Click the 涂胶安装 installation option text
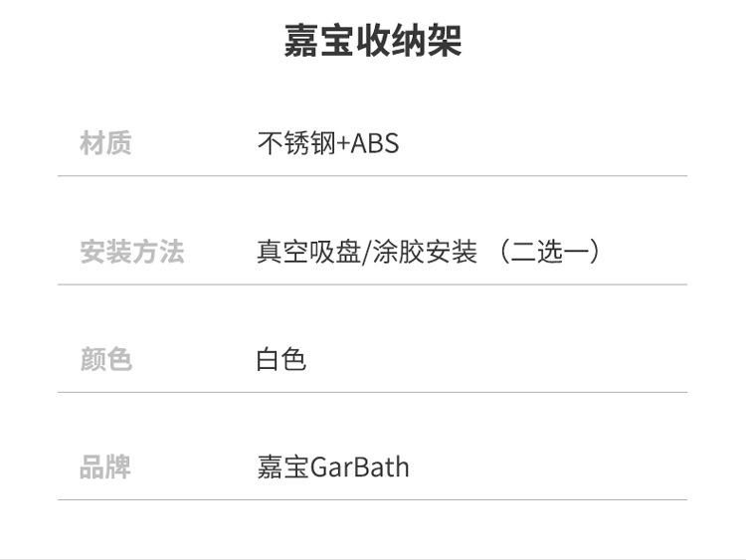This screenshot has width=746, height=560. pyautogui.click(x=424, y=252)
